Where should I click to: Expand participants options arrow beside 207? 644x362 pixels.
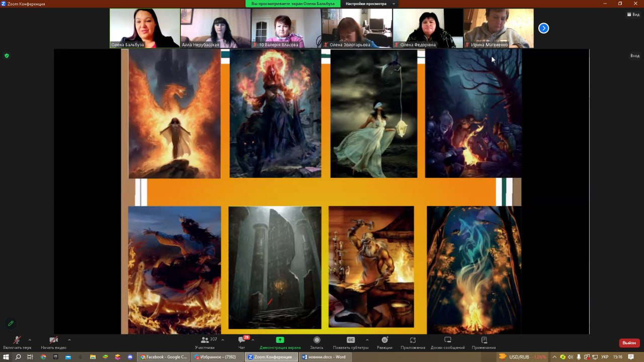[222, 340]
